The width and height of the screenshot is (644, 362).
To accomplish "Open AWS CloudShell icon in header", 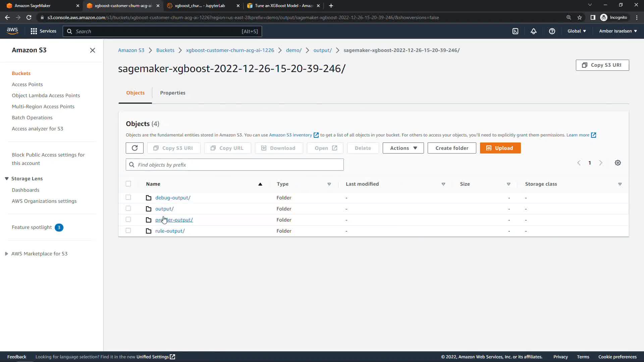I will pos(515,31).
